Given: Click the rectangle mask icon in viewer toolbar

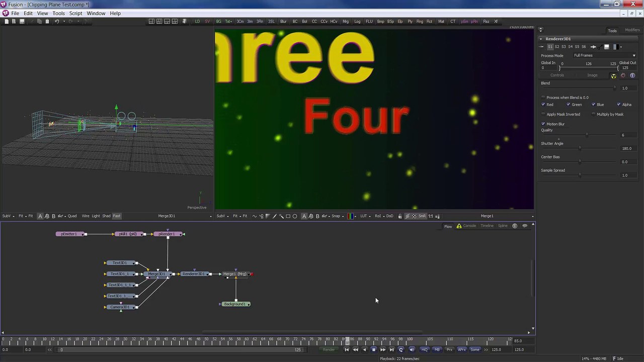Looking at the screenshot, I should pos(288,216).
